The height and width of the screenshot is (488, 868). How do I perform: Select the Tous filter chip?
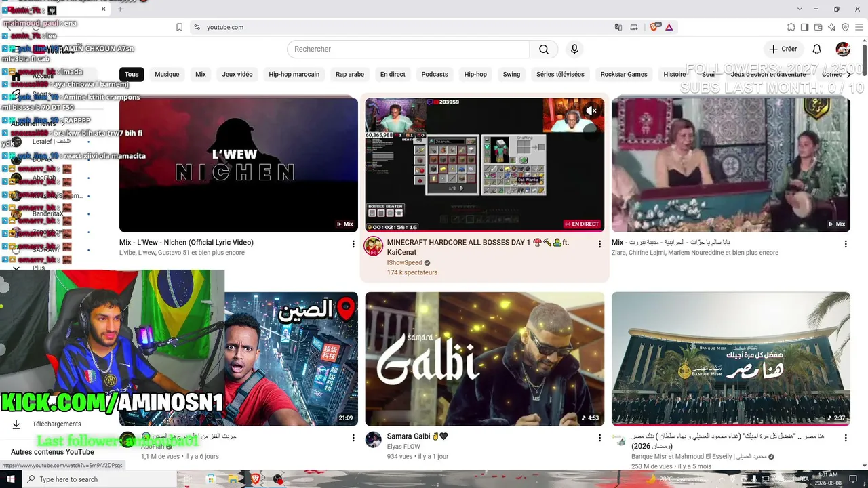click(132, 74)
